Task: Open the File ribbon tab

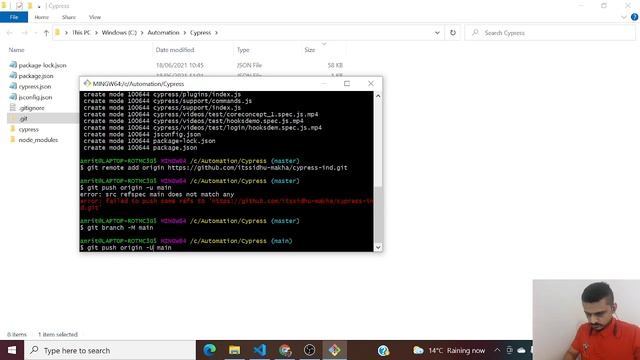Action: (x=14, y=17)
